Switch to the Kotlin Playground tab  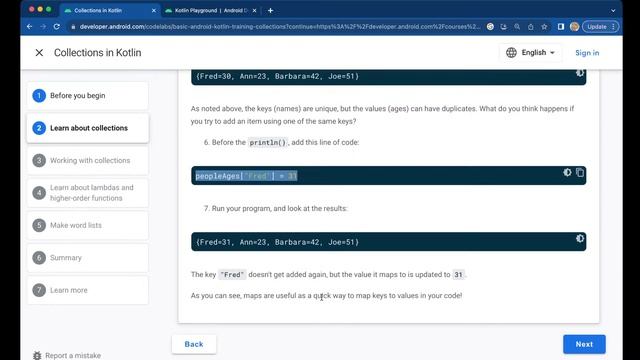tap(211, 10)
